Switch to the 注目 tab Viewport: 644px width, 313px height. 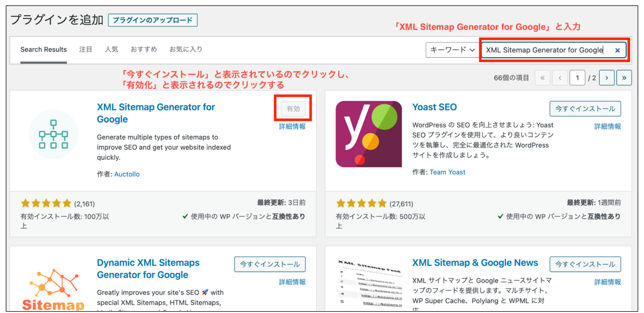point(86,49)
